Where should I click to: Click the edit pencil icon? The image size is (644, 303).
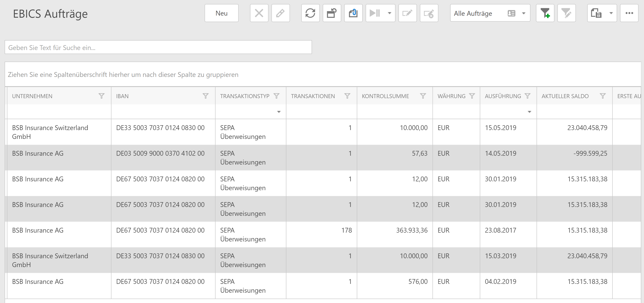coord(280,13)
